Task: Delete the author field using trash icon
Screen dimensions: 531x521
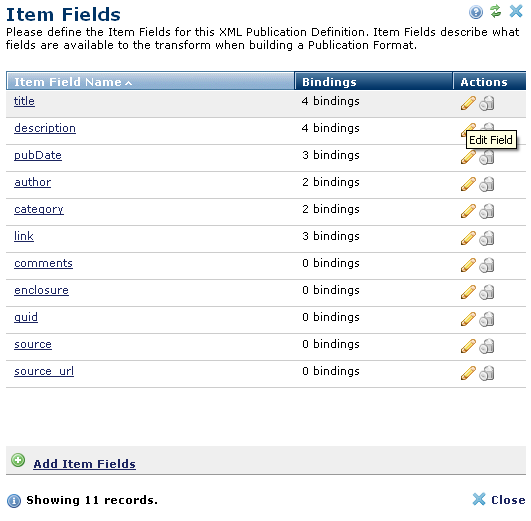Action: pyautogui.click(x=487, y=184)
